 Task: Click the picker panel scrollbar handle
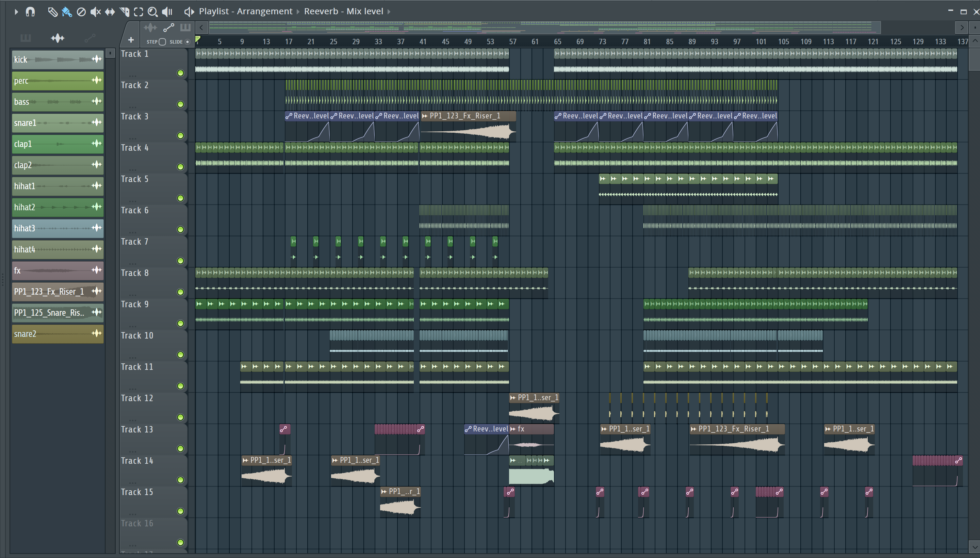click(110, 53)
